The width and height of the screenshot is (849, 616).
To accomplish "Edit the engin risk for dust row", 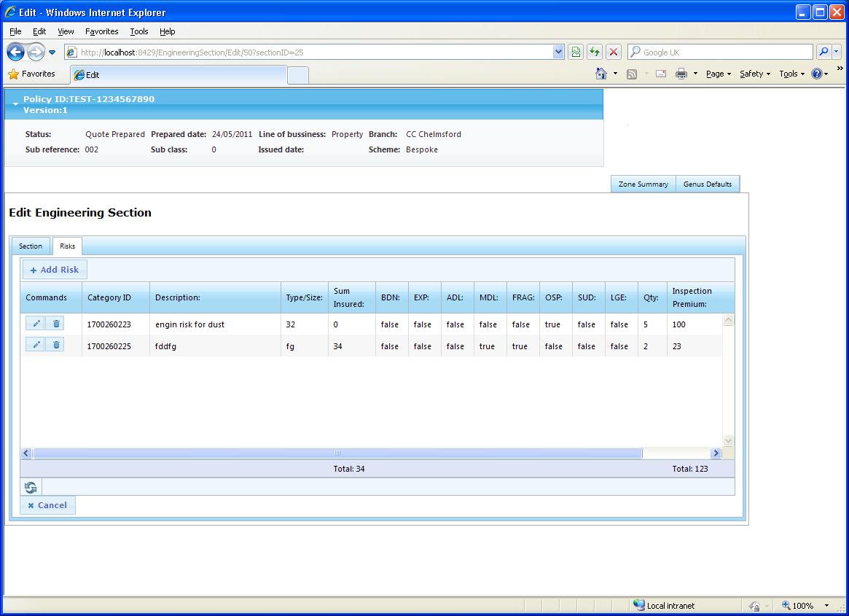I will click(x=35, y=324).
